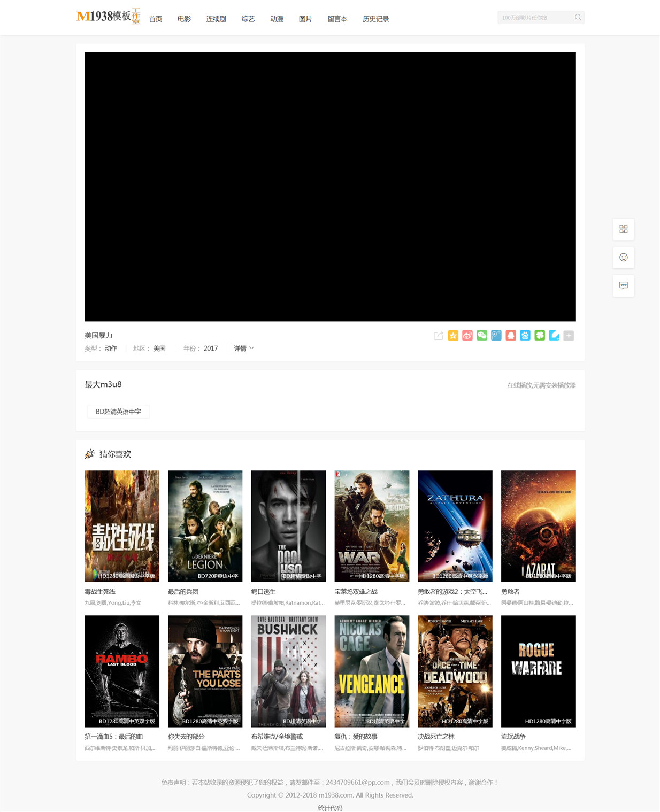
Task: Share to Tencent Weibo icon
Action: (x=496, y=336)
